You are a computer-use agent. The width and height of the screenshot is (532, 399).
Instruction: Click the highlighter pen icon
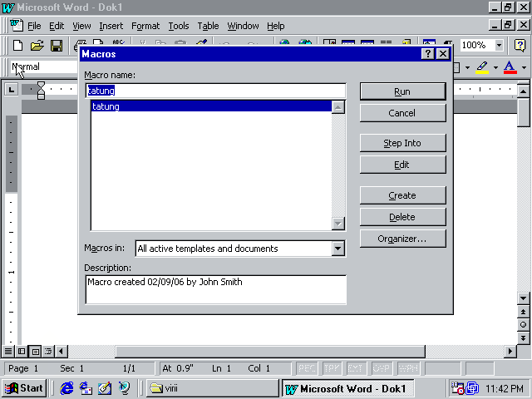click(x=482, y=67)
